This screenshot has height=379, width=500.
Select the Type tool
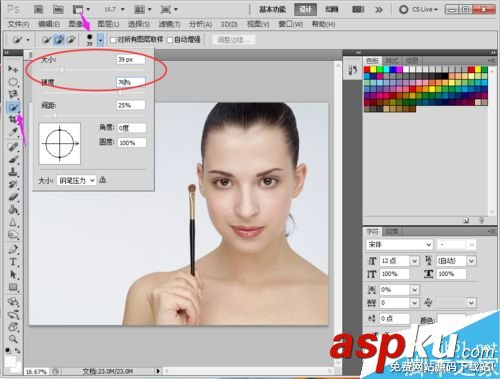tap(13, 262)
